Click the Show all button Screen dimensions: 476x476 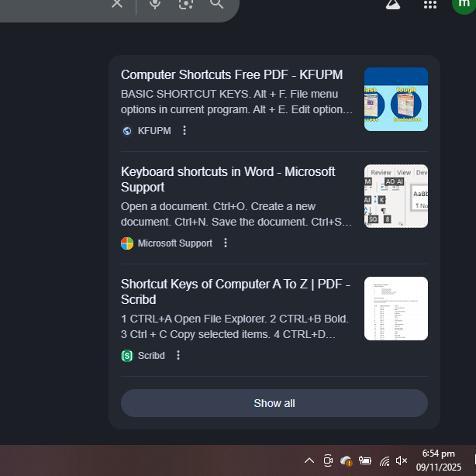[274, 403]
